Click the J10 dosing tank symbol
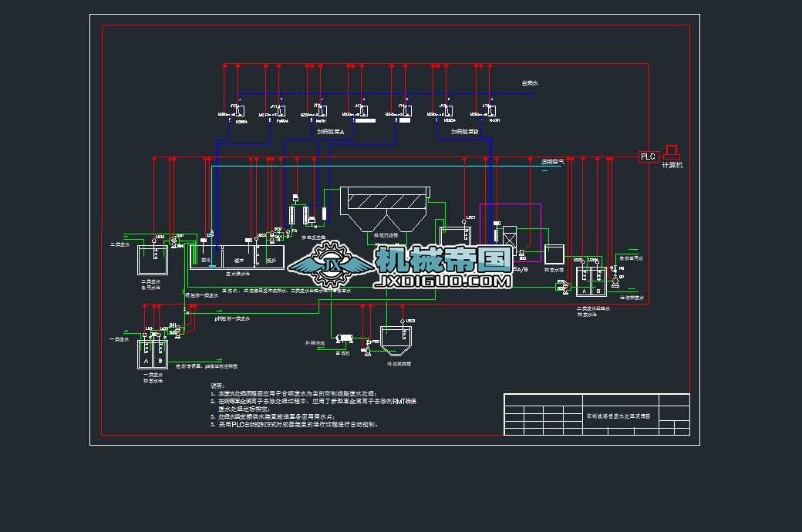The height and width of the screenshot is (532, 802). 241,111
